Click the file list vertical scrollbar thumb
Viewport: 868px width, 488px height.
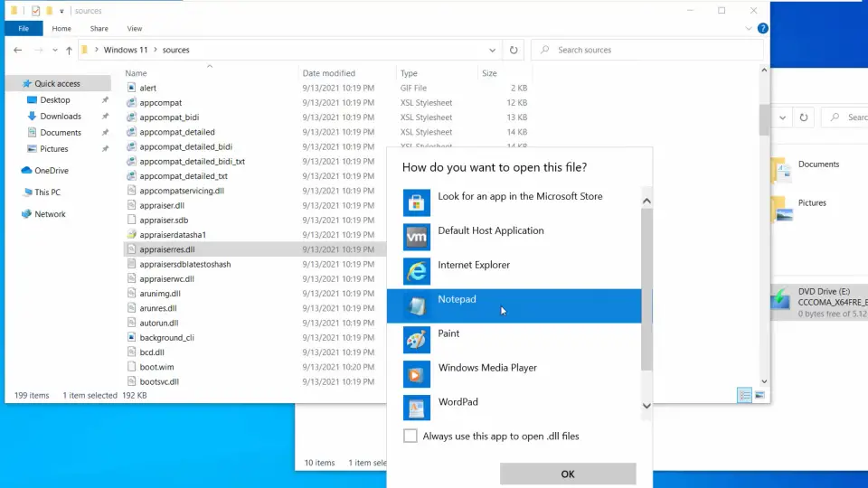(x=764, y=119)
